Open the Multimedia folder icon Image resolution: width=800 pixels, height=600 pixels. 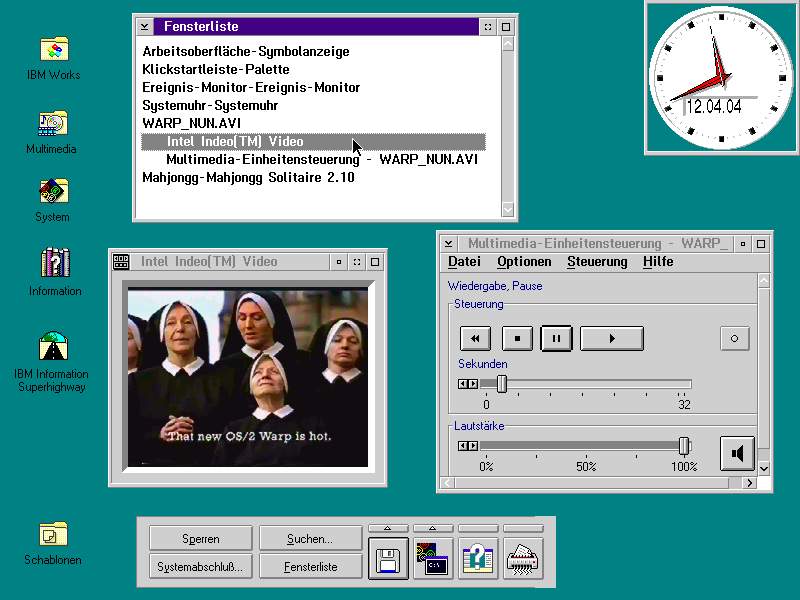[x=53, y=123]
